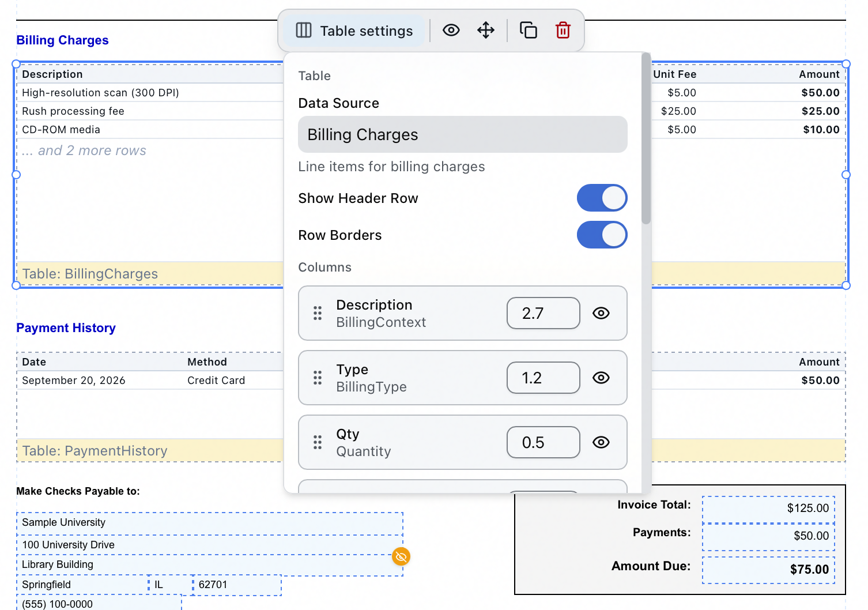Click the eye visibility icon in floating toolbar

[451, 30]
